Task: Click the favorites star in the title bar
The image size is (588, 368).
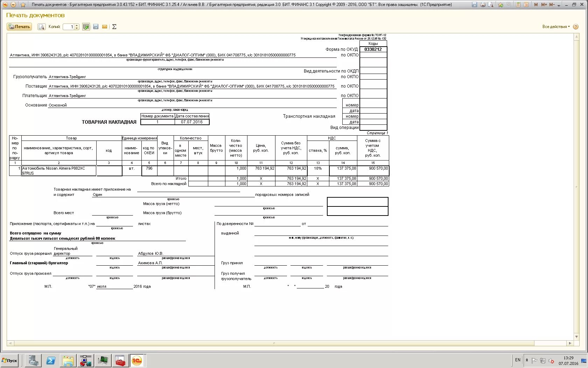Action: pyautogui.click(x=23, y=5)
